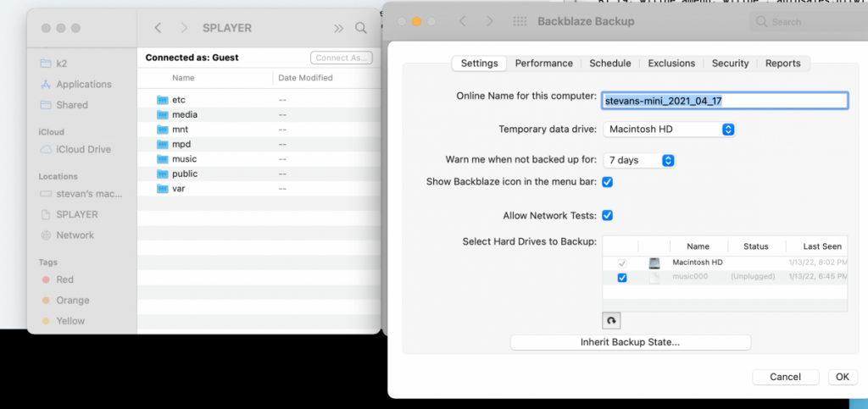Screen dimensions: 868x409
Task: Click OK in Backblaze dialog
Action: 843,377
